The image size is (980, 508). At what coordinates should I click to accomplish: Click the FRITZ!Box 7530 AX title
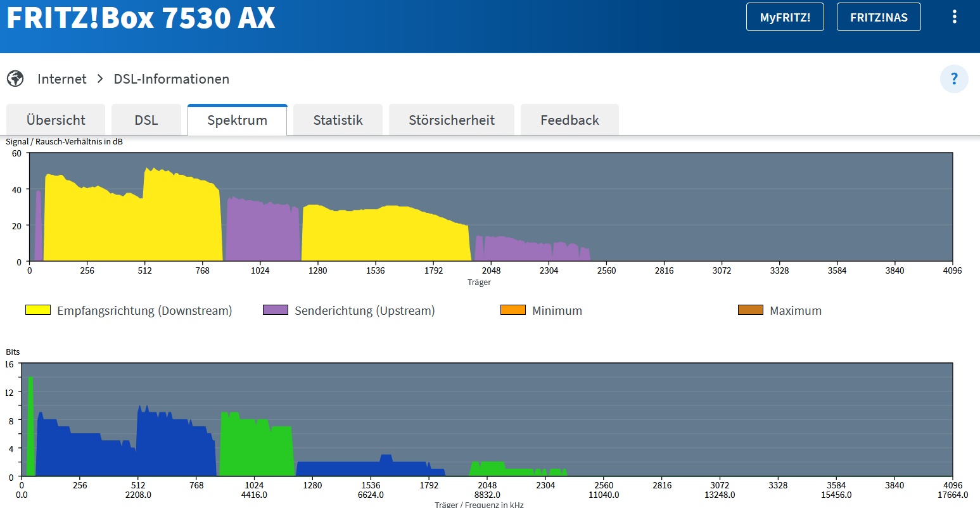tap(141, 18)
